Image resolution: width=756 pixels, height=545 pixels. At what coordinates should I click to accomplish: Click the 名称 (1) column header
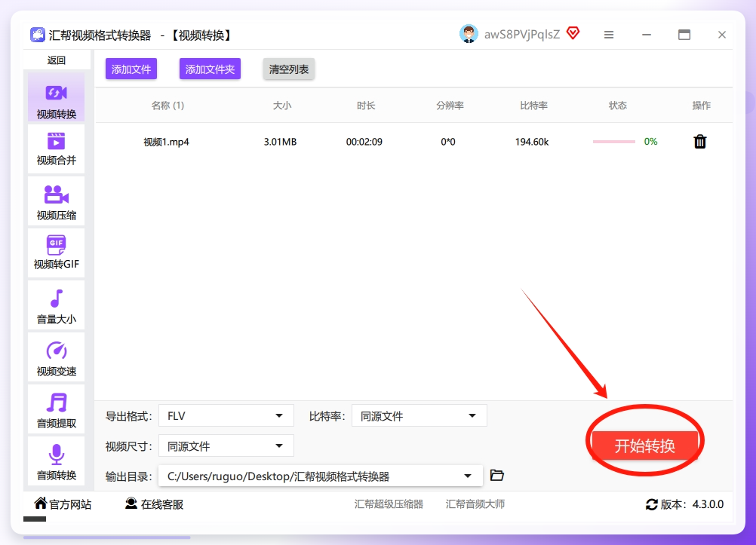167,106
